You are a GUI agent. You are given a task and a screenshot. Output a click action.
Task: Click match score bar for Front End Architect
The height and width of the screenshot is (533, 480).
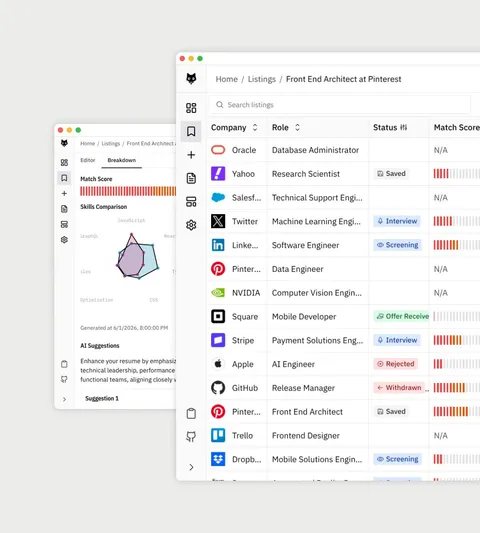[457, 412]
